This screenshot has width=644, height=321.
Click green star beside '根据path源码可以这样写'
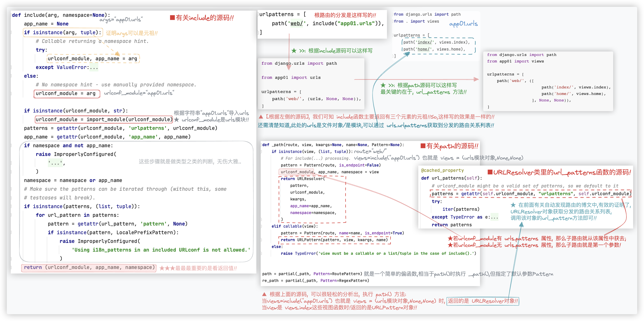tap(383, 85)
